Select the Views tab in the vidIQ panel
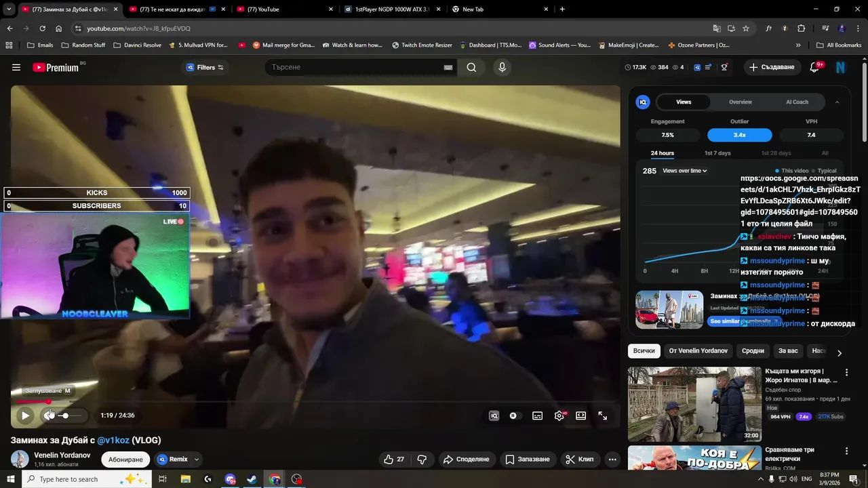Screen dimensions: 868x488 [x=684, y=102]
